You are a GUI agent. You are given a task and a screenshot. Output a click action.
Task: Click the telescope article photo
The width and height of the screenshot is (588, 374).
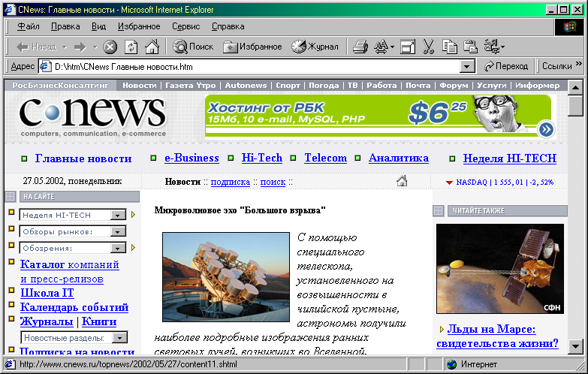click(x=226, y=277)
